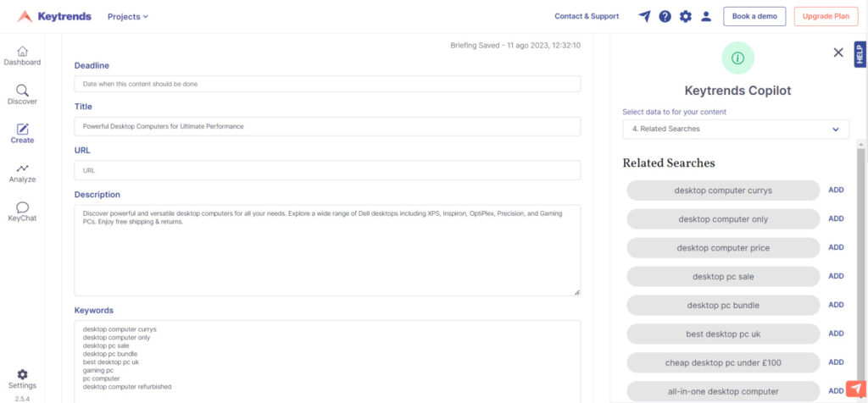Open the Analyze section
This screenshot has height=403, width=868.
pos(22,173)
